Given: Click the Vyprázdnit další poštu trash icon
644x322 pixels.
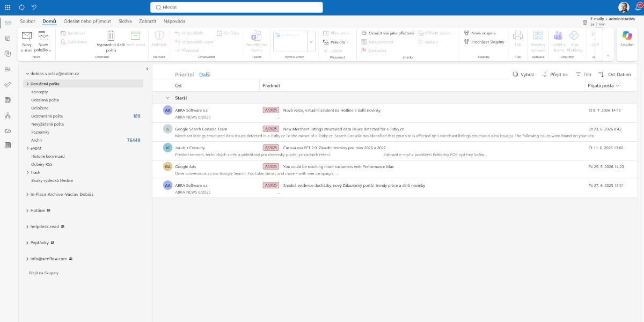Looking at the screenshot, I should tap(111, 36).
